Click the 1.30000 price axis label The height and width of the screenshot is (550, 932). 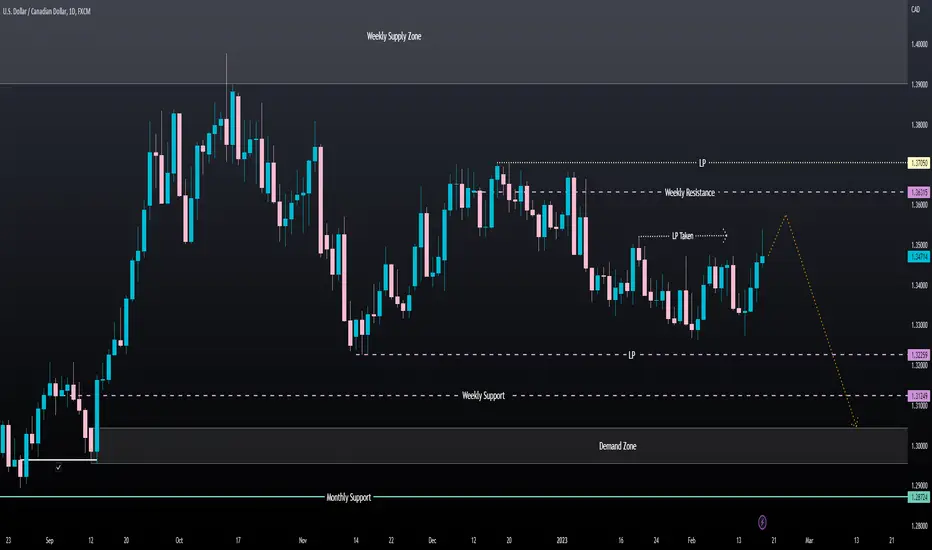pos(920,446)
